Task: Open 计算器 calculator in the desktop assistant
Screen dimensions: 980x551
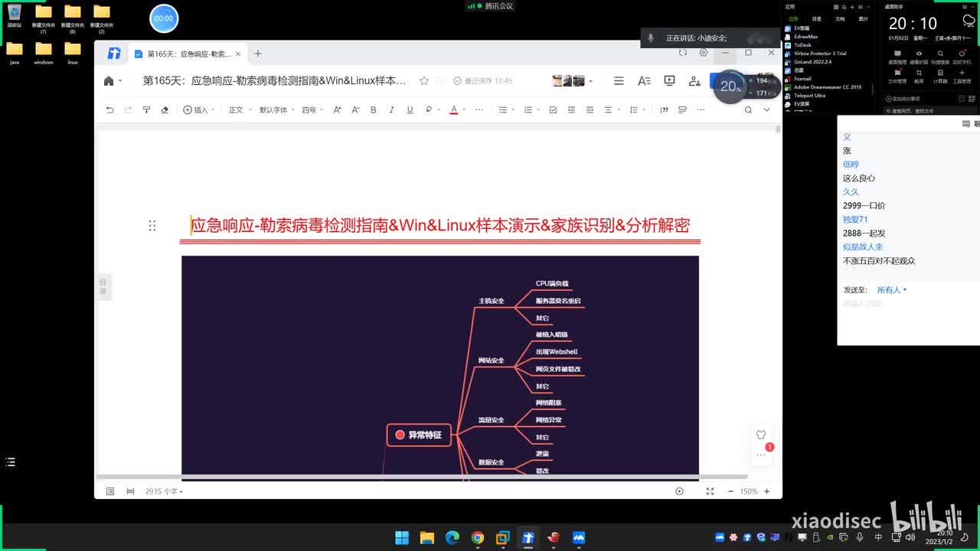Action: (x=940, y=75)
